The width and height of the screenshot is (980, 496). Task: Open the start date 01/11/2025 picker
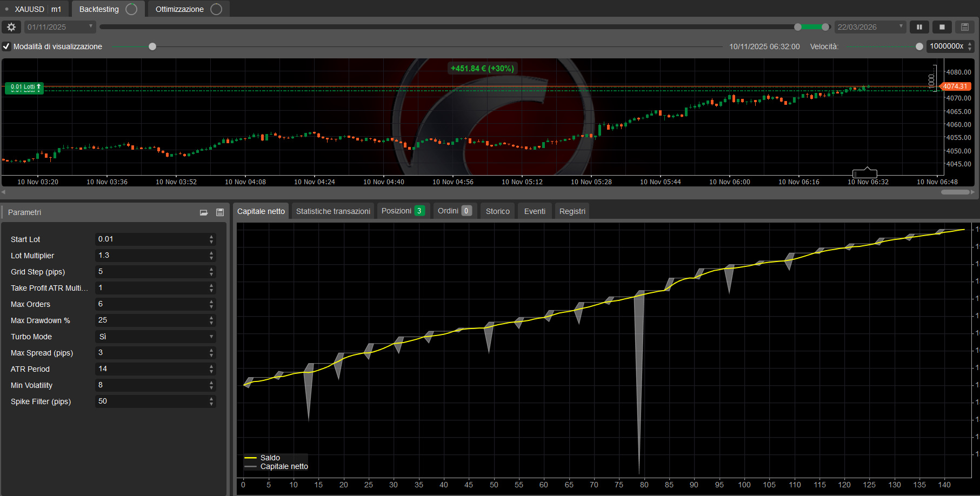(60, 27)
